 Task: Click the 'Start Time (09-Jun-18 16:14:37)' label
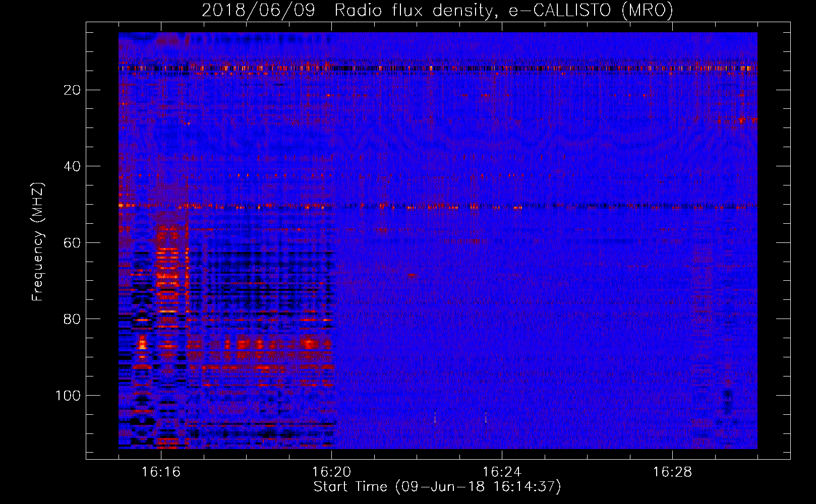click(437, 487)
